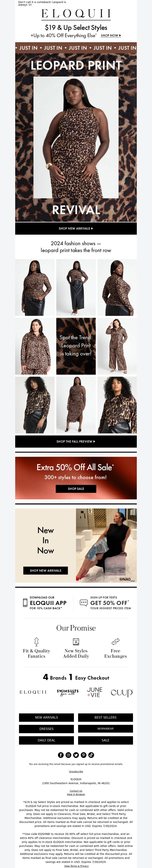This screenshot has height=868, width=152.
Task: Tap the chat bubble icon for text signup
Action: [x=84, y=603]
